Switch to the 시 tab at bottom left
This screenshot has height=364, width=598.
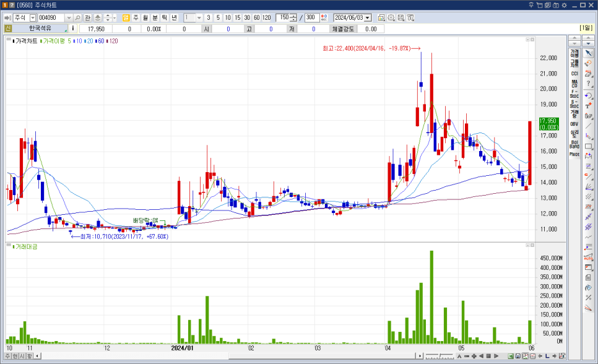click(x=22, y=356)
